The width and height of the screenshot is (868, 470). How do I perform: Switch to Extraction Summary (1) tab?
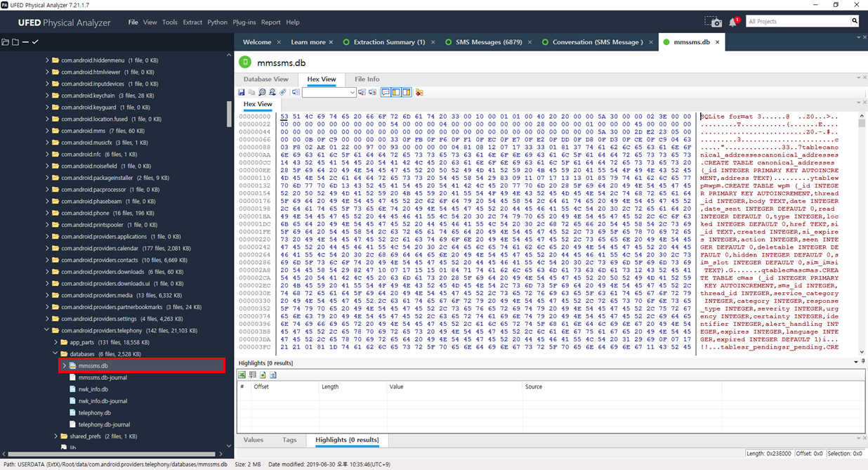click(389, 42)
